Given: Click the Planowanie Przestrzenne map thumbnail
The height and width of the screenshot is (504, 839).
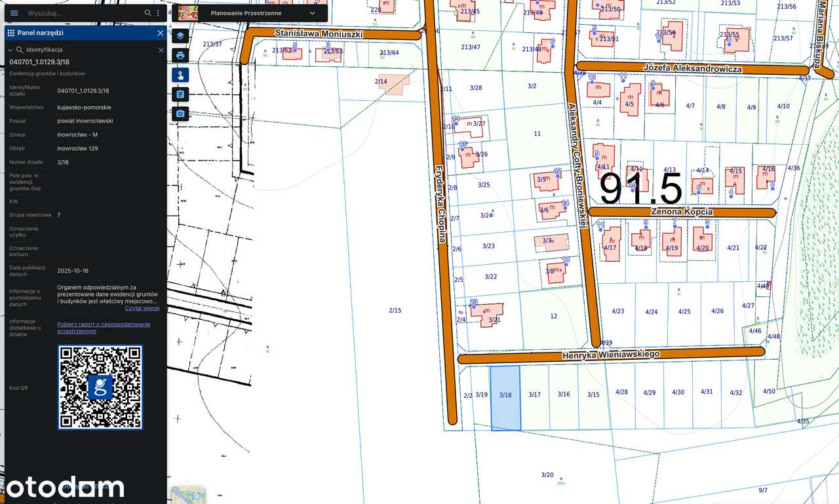Looking at the screenshot, I should [x=187, y=13].
